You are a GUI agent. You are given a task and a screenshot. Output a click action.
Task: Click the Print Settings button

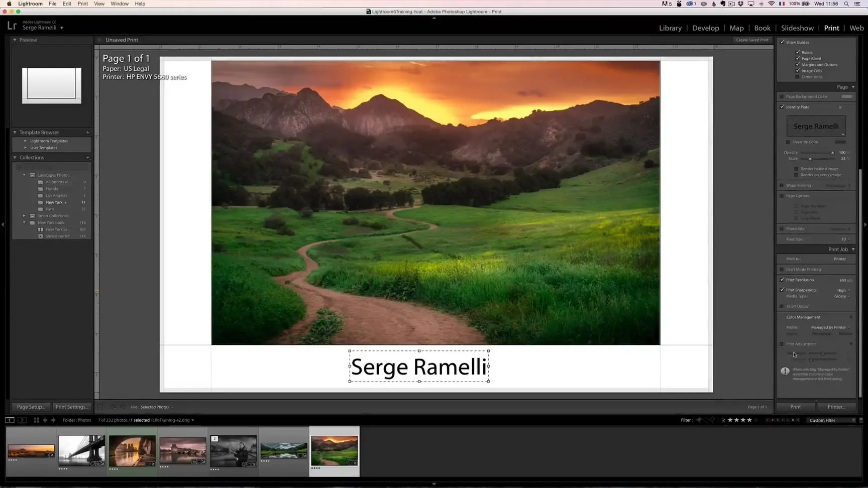[72, 407]
